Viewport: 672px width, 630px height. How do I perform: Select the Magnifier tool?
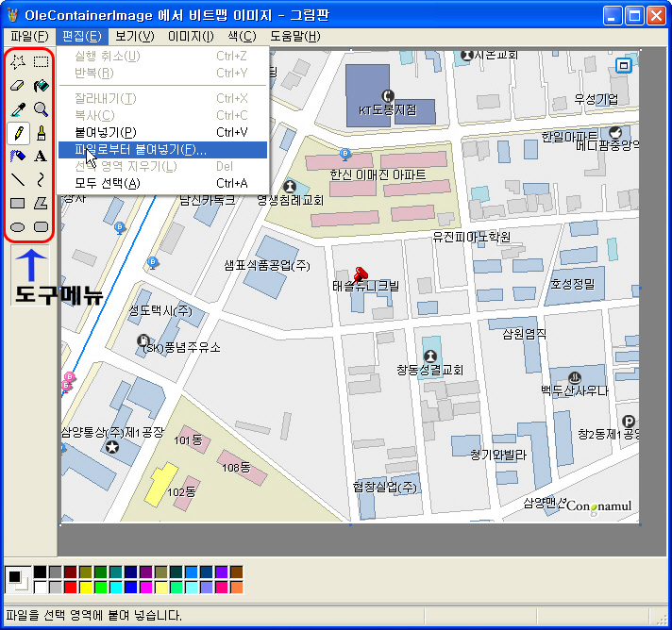tap(41, 109)
